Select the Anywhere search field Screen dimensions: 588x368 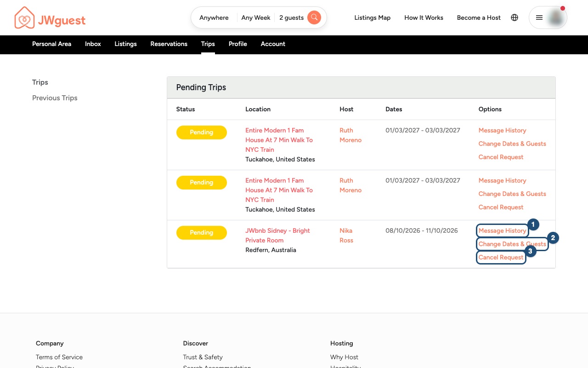click(214, 17)
